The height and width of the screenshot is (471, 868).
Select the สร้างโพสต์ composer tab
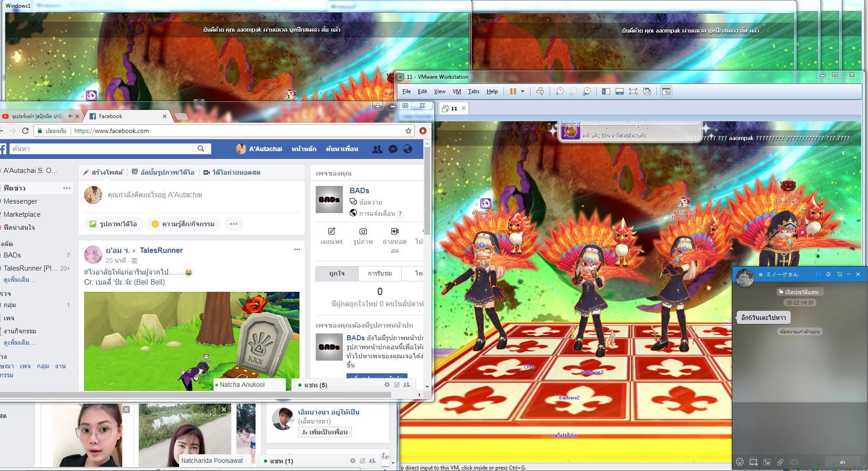pos(103,172)
